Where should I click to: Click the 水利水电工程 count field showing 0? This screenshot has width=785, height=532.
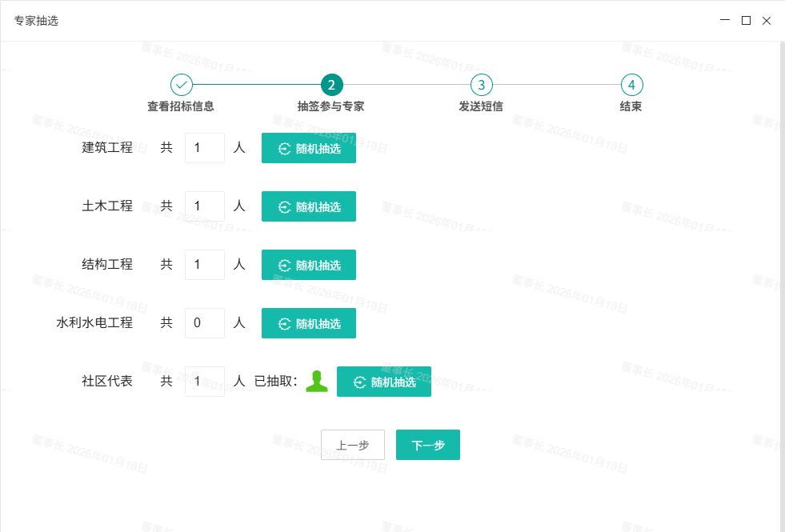[204, 323]
